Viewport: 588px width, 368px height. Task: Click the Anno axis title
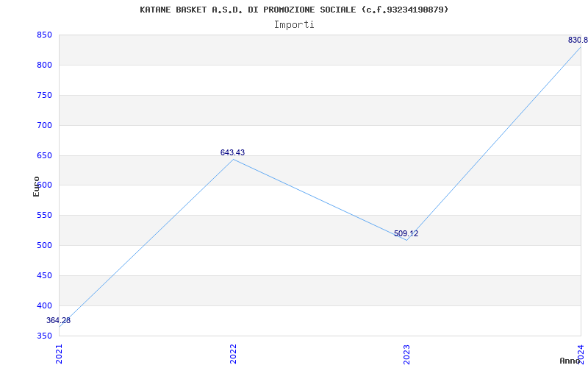pos(570,361)
